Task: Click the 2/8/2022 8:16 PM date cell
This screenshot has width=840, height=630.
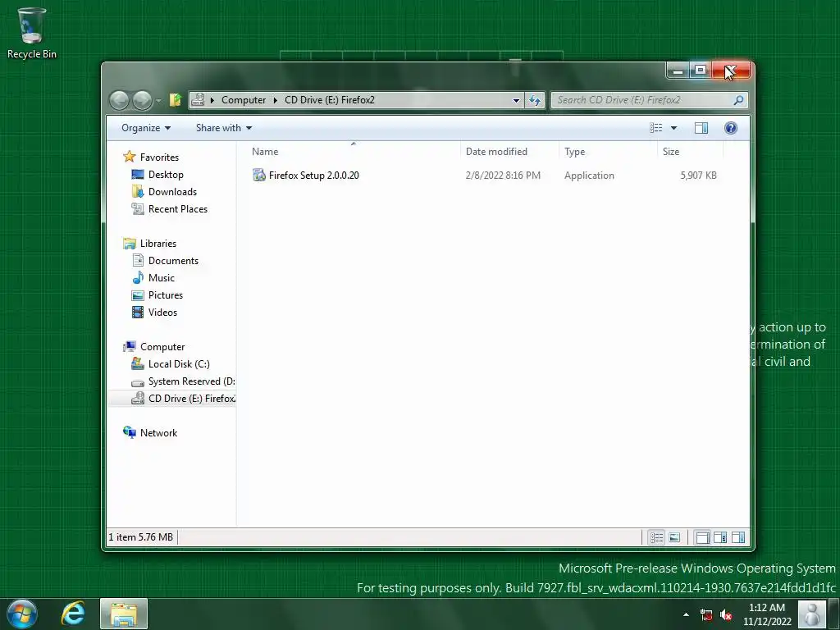Action: (x=503, y=176)
